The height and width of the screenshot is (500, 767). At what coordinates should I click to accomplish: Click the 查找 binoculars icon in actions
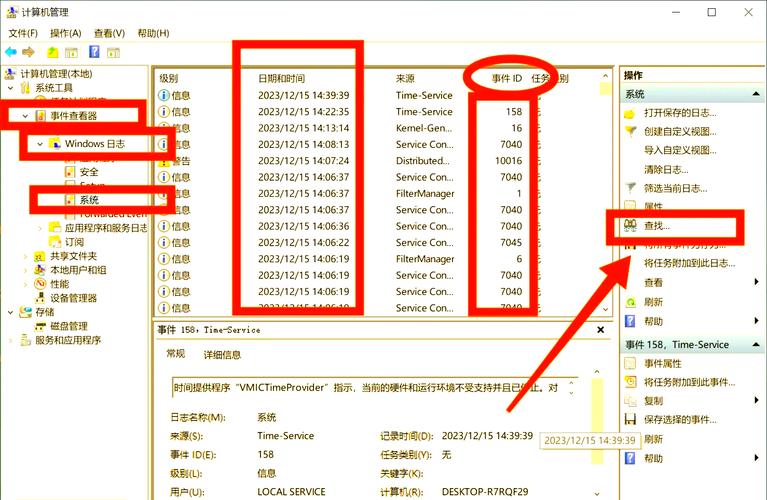point(630,226)
